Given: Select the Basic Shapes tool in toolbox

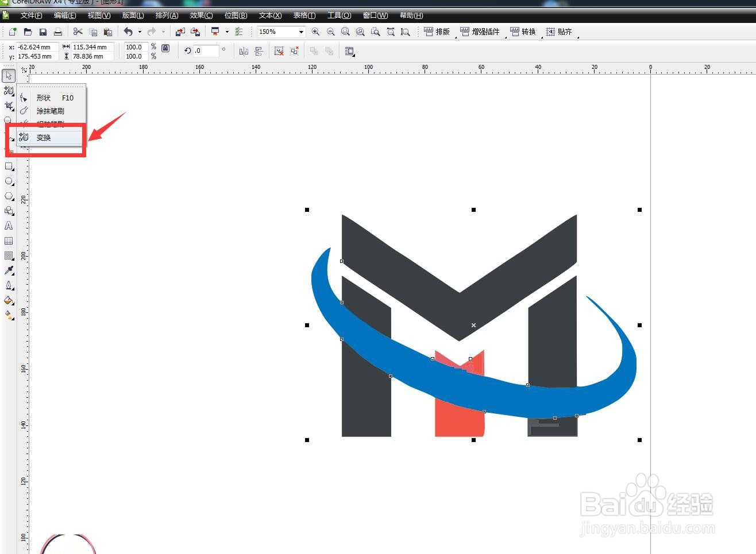Looking at the screenshot, I should click(9, 211).
